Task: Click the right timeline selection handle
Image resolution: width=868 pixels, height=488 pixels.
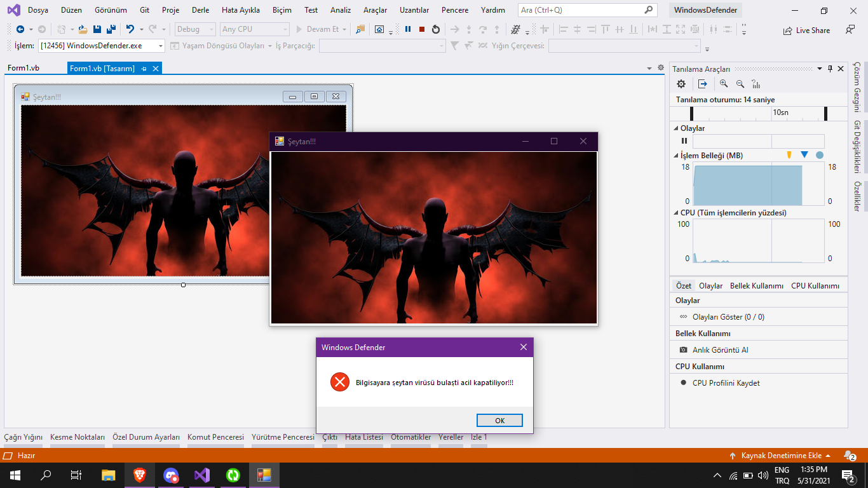Action: point(825,113)
